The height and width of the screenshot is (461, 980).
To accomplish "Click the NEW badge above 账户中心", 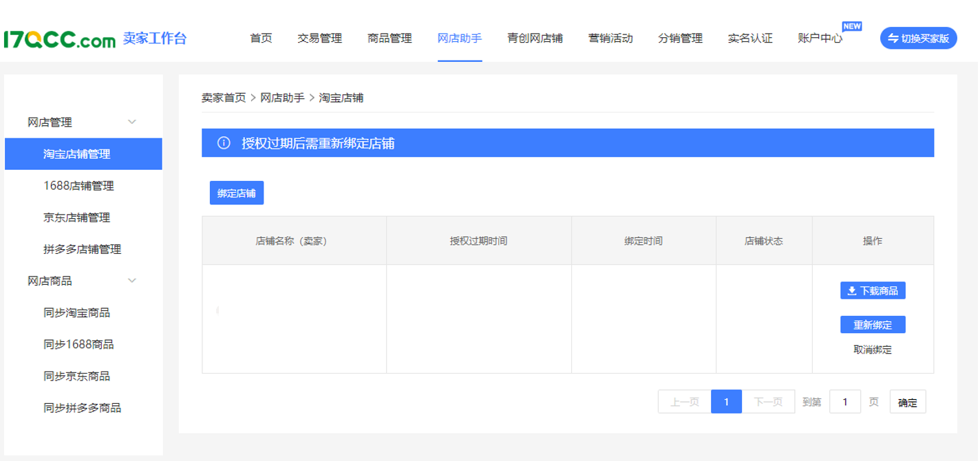I will tap(851, 26).
